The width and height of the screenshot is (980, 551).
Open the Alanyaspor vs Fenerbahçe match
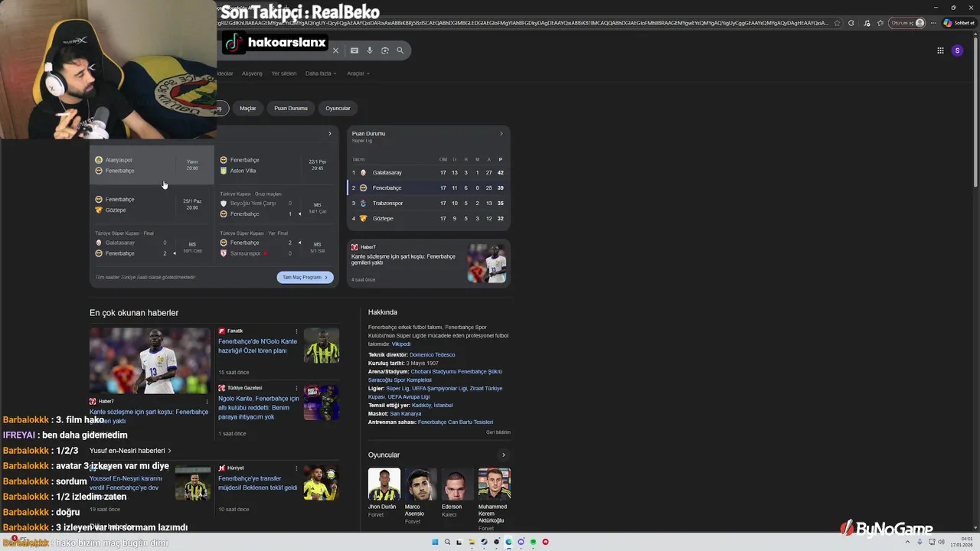pyautogui.click(x=152, y=165)
